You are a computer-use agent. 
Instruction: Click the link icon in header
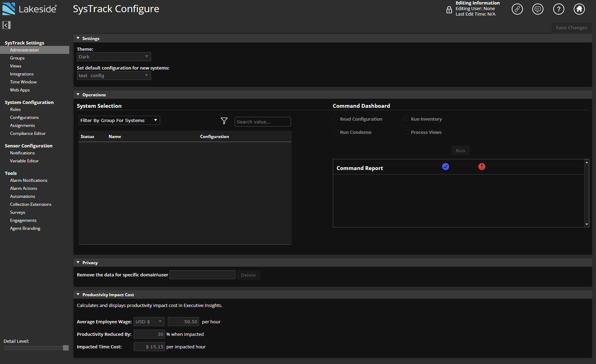pyautogui.click(x=517, y=9)
